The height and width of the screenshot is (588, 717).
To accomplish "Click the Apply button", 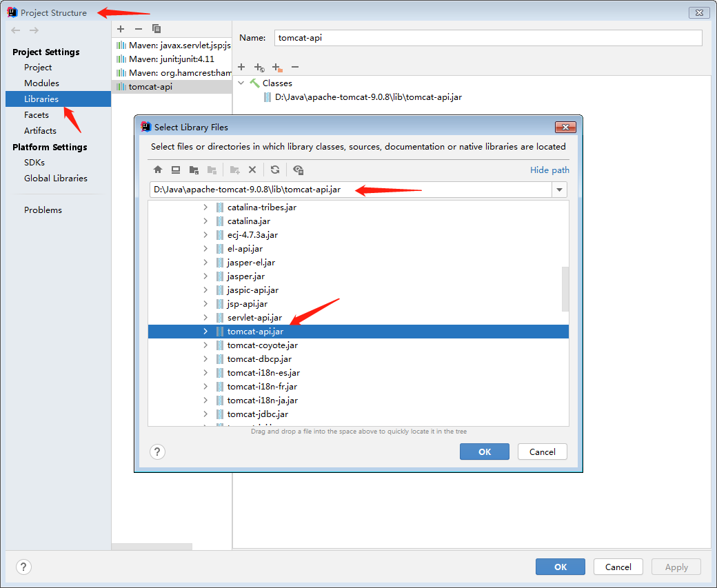I will (x=676, y=567).
